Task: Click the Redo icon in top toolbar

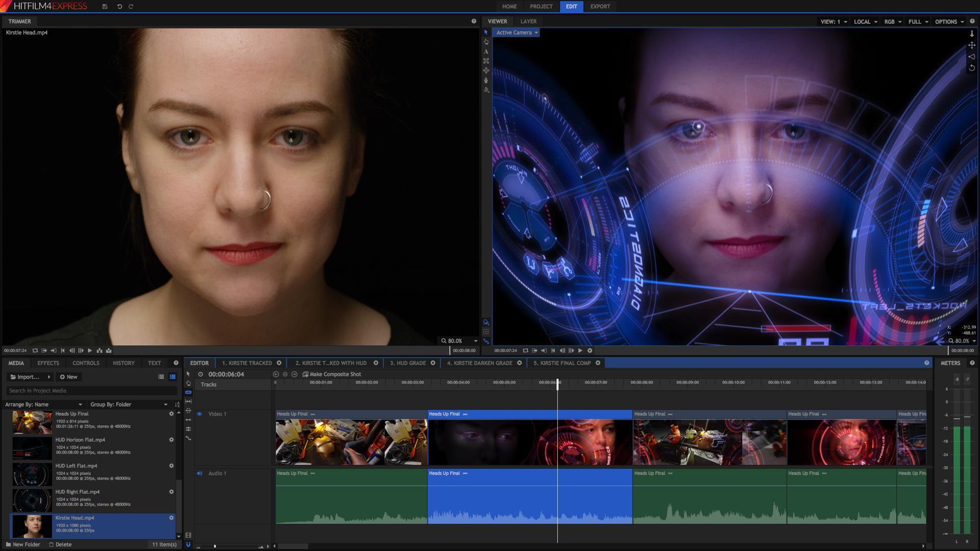Action: pyautogui.click(x=131, y=7)
